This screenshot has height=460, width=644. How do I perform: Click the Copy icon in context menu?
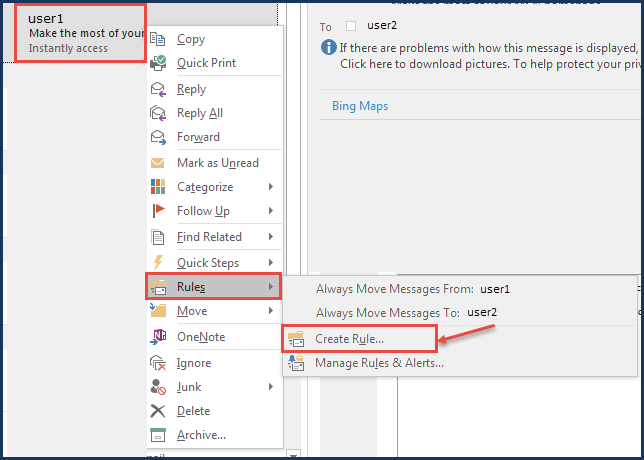tap(158, 39)
